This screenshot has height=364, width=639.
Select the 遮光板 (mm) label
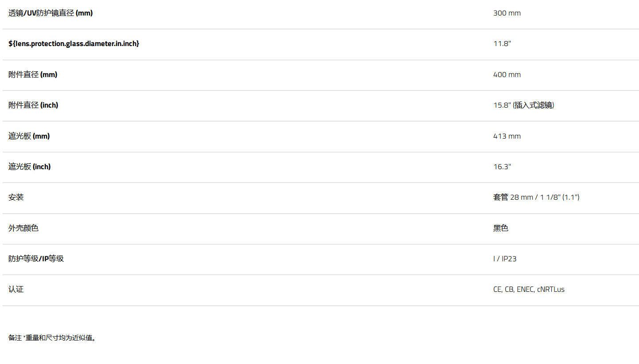point(29,136)
